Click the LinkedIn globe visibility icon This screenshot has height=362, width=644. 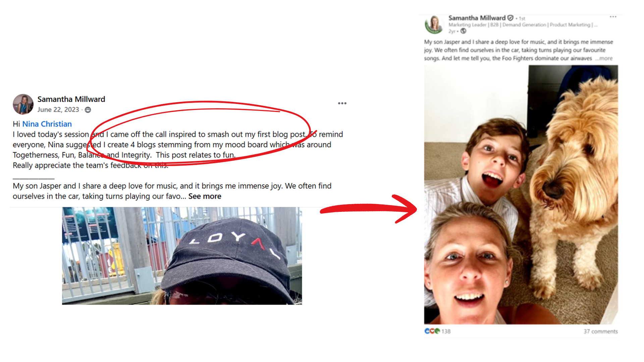click(463, 31)
